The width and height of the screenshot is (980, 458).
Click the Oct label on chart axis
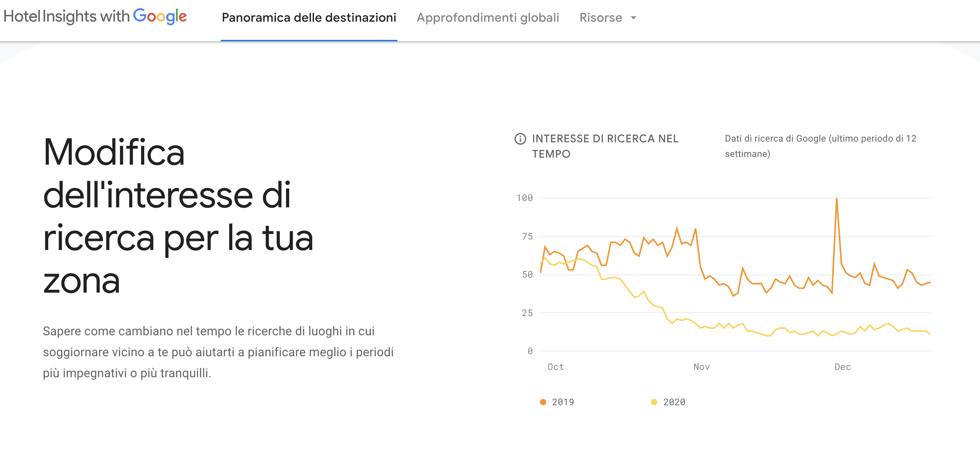click(555, 367)
